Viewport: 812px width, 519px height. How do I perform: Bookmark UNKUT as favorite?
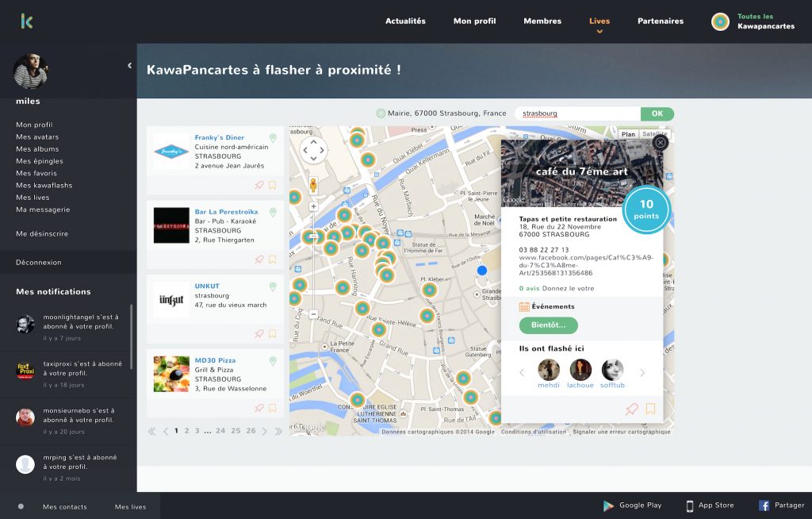pos(273,333)
